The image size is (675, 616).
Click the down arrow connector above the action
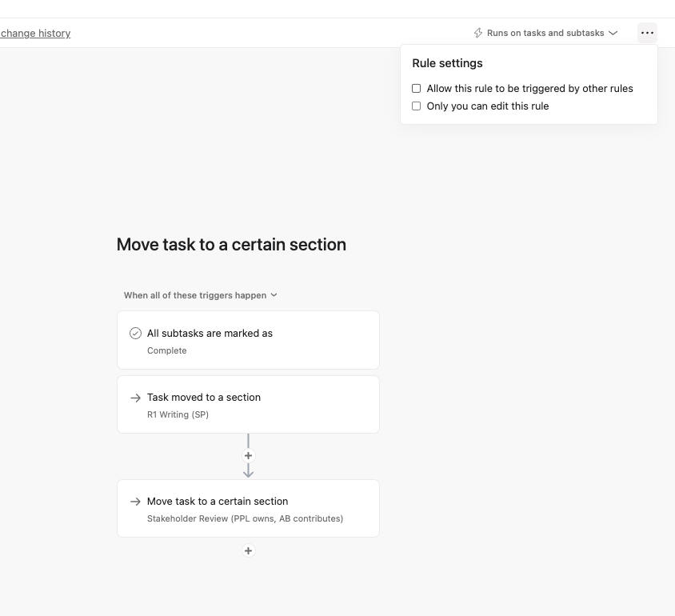[248, 471]
